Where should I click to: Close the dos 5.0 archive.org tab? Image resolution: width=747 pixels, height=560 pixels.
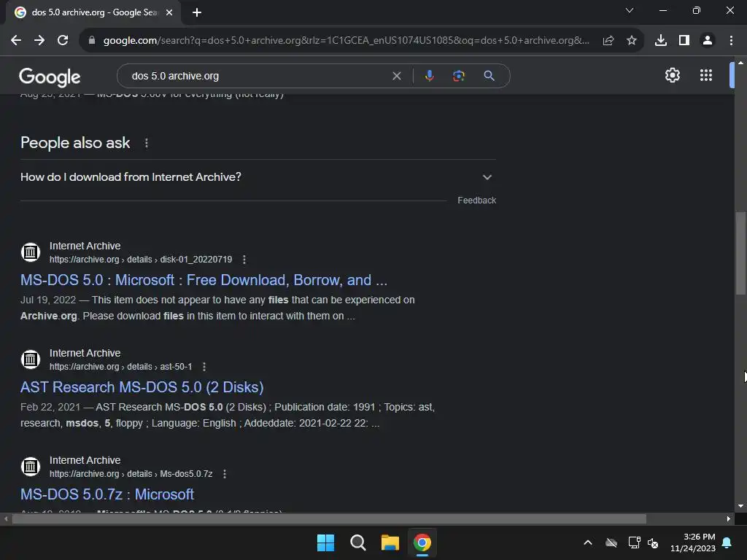pyautogui.click(x=169, y=12)
